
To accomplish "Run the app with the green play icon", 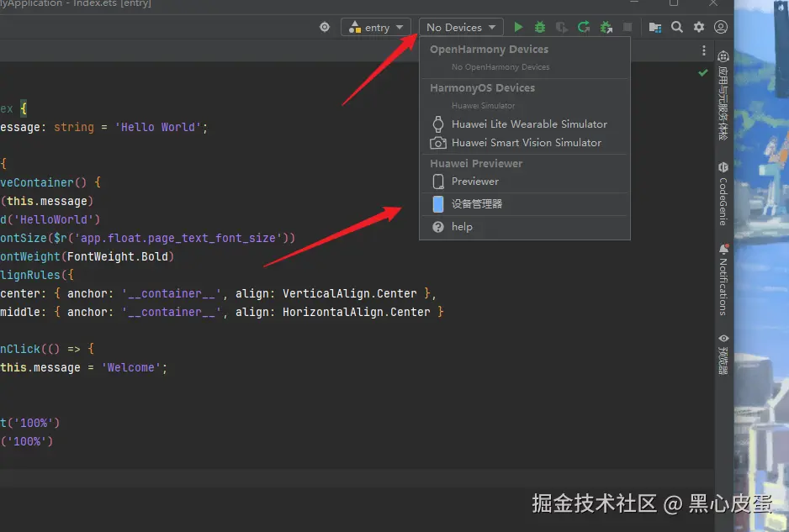I will (x=518, y=27).
